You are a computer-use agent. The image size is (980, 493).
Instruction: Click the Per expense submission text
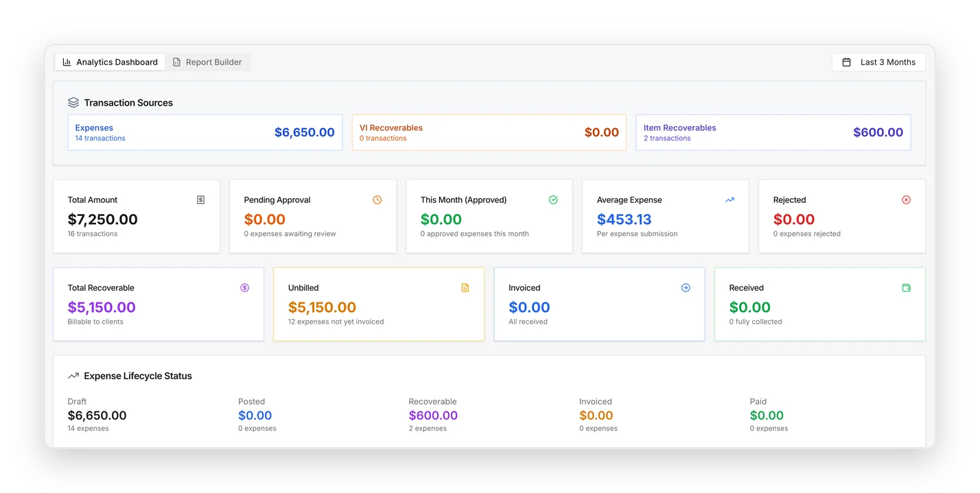pos(638,234)
